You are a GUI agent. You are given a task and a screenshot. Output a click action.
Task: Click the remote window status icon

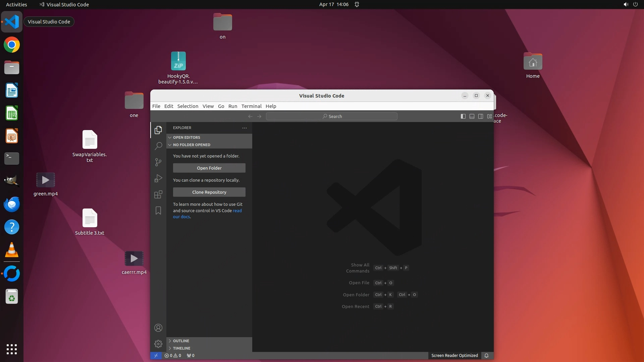(156, 356)
